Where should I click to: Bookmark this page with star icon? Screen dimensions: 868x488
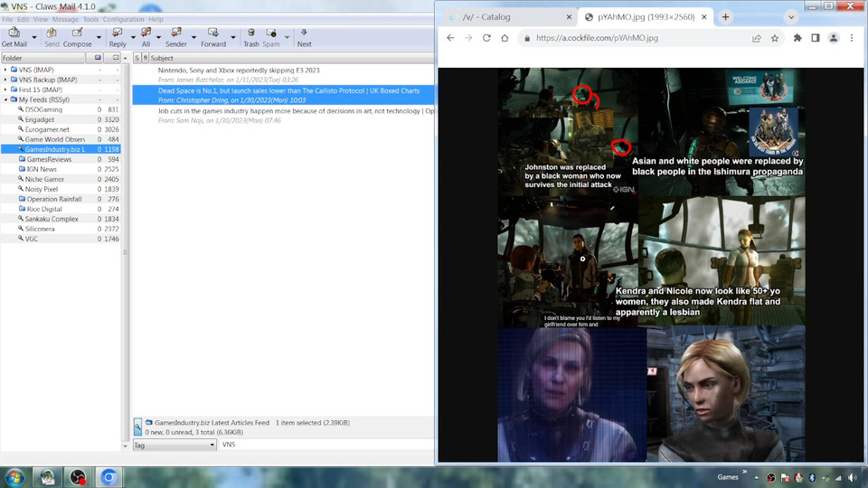tap(775, 38)
